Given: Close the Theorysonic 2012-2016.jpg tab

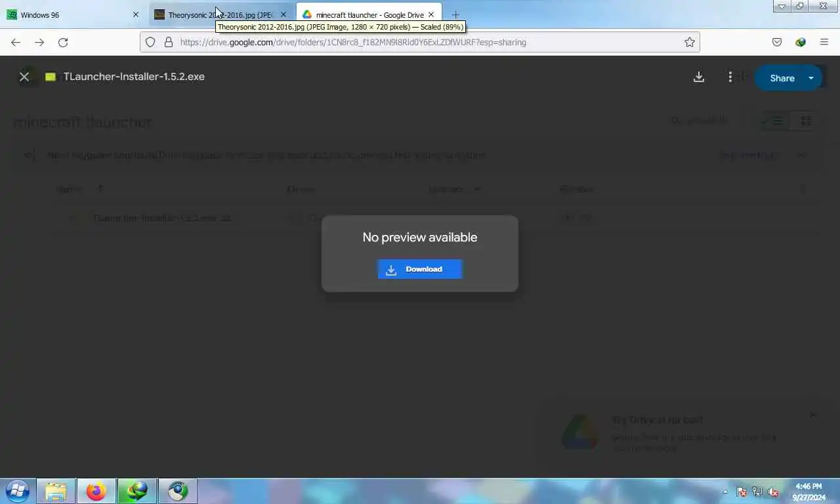Looking at the screenshot, I should pyautogui.click(x=283, y=14).
